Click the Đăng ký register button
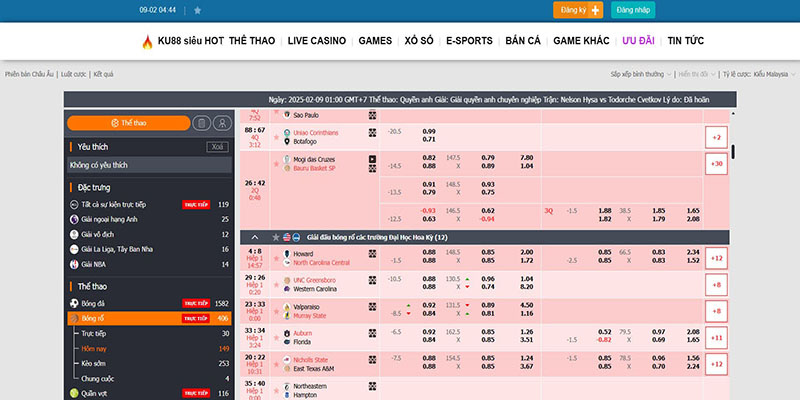Image resolution: width=800 pixels, height=400 pixels. (x=578, y=10)
